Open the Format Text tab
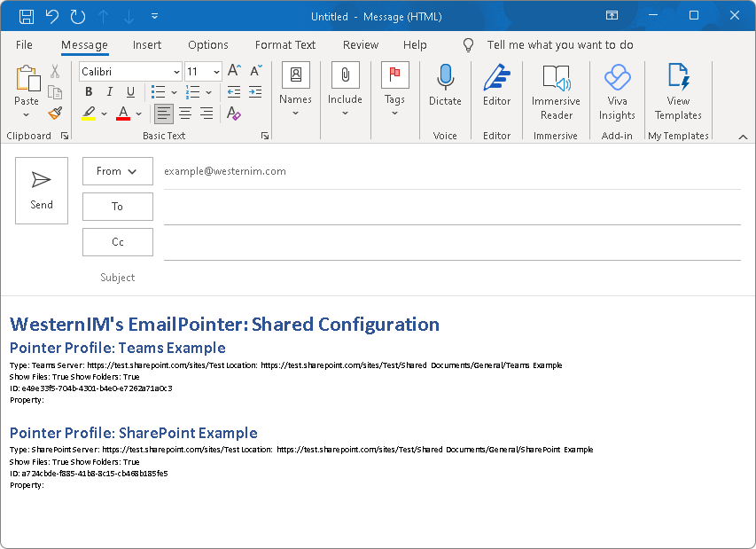 [285, 45]
